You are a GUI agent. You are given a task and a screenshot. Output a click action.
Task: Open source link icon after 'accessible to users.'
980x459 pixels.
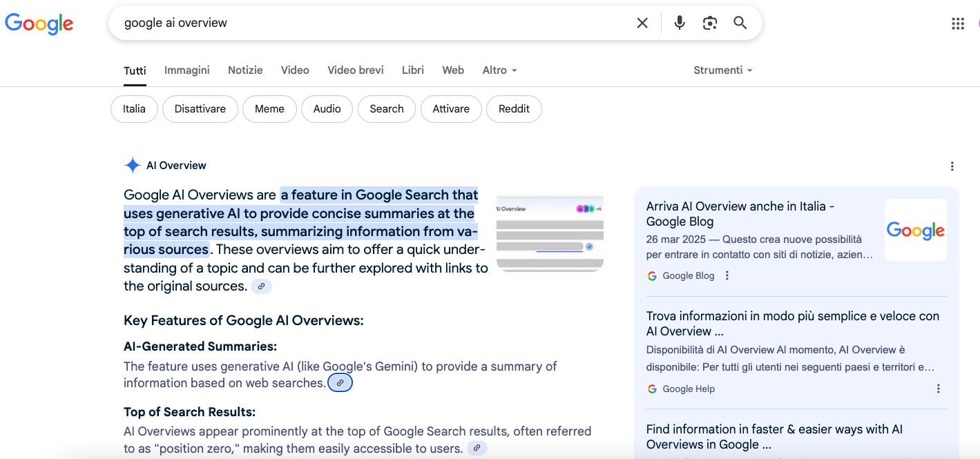(x=477, y=448)
